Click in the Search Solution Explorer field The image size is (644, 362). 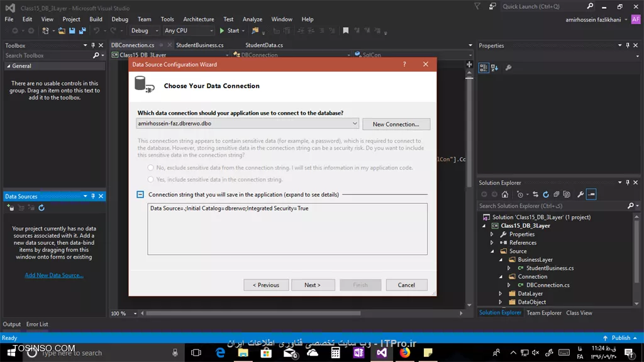click(x=552, y=206)
